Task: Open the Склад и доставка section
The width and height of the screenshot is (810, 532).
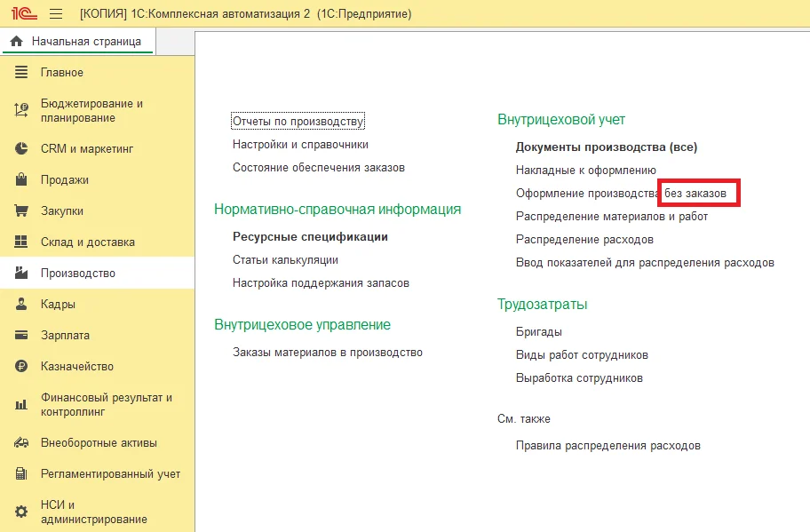Action: pos(97,242)
